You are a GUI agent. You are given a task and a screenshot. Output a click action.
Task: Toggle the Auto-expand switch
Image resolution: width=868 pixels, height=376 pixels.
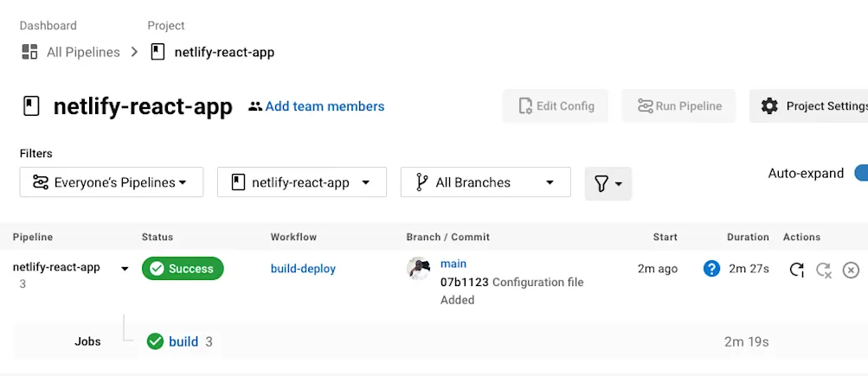click(x=861, y=173)
